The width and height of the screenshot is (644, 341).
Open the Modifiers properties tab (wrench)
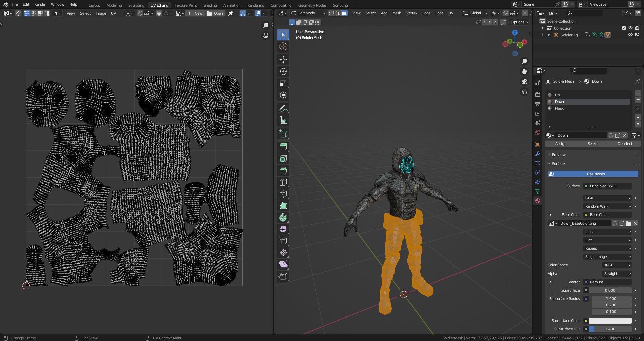pos(538,154)
